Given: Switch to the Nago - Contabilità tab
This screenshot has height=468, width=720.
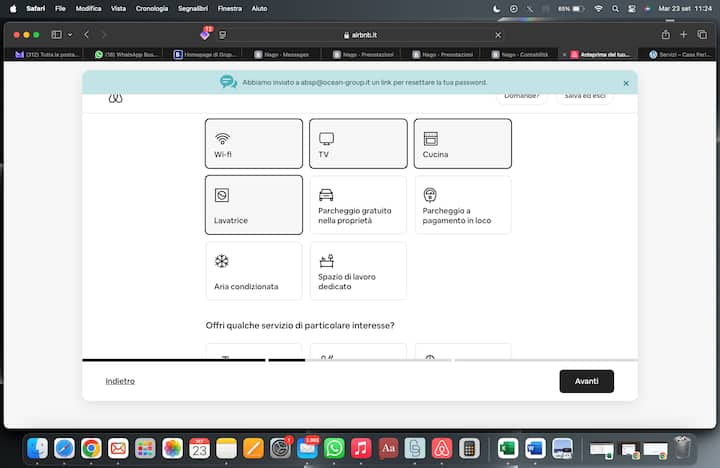Looking at the screenshot, I should point(520,54).
